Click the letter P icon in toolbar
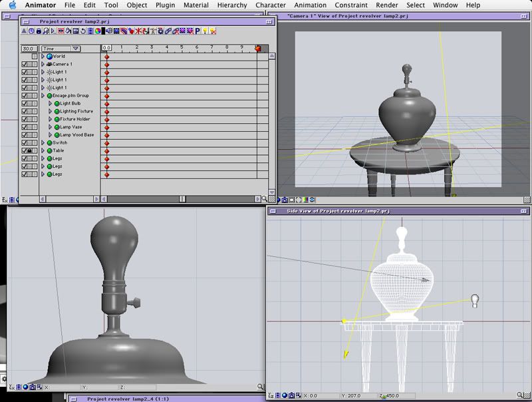Viewport: 532px width, 402px height. [198, 31]
